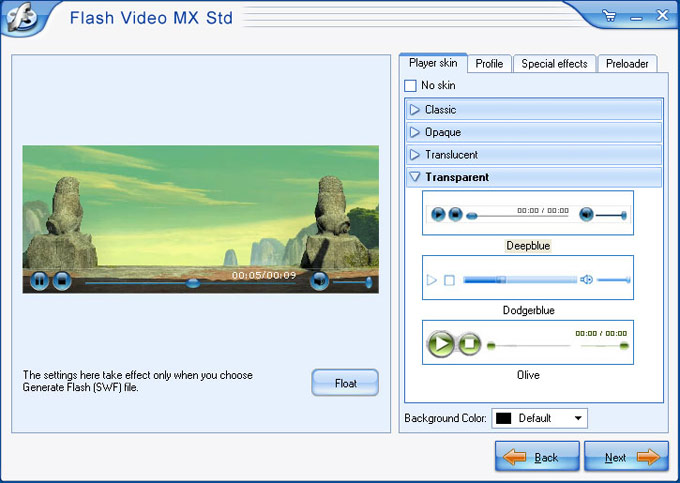
Task: Click the Olive skin stop icon
Action: pyautogui.click(x=469, y=344)
